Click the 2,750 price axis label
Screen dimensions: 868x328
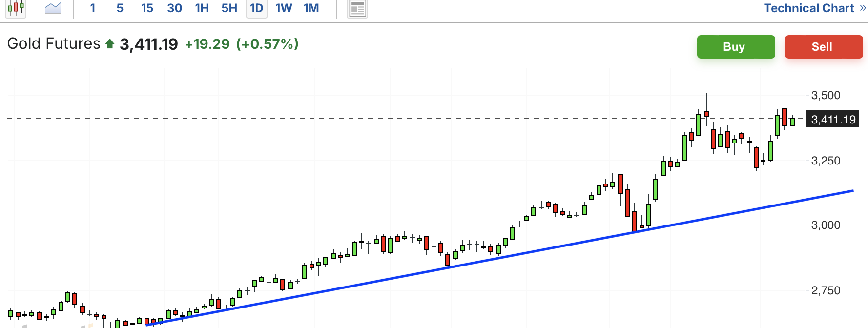(826, 290)
